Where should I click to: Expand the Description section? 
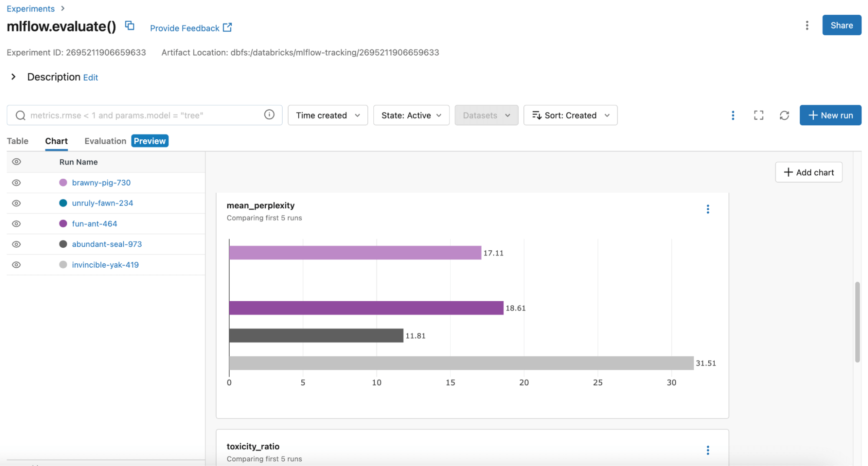tap(13, 77)
